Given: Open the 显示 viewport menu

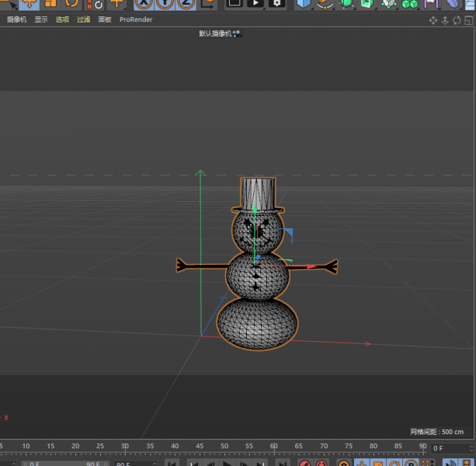Looking at the screenshot, I should (41, 19).
